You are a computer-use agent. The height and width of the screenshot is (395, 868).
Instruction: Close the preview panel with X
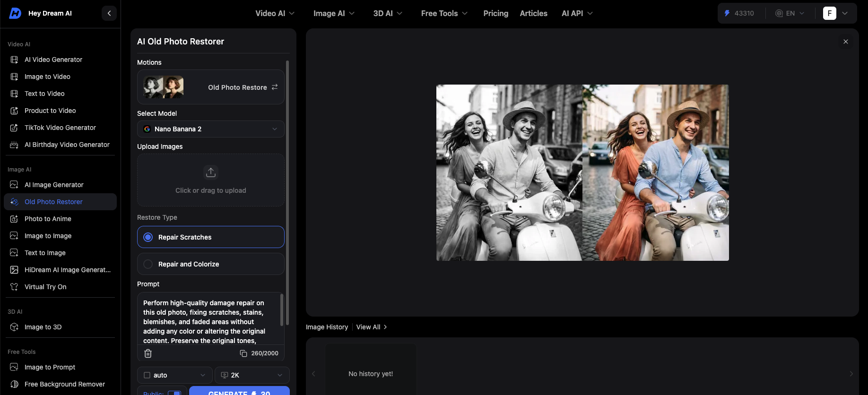coord(846,42)
